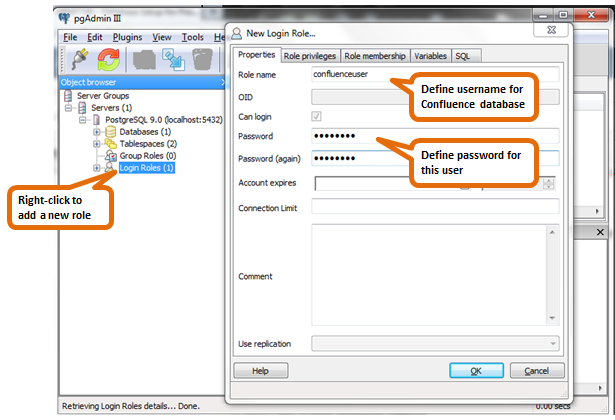Click the Cancel button

[537, 371]
